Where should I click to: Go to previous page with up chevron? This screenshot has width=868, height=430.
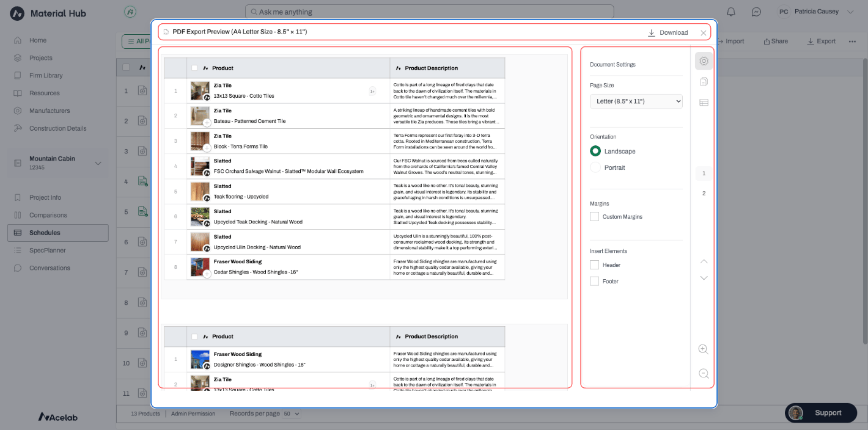tap(704, 261)
